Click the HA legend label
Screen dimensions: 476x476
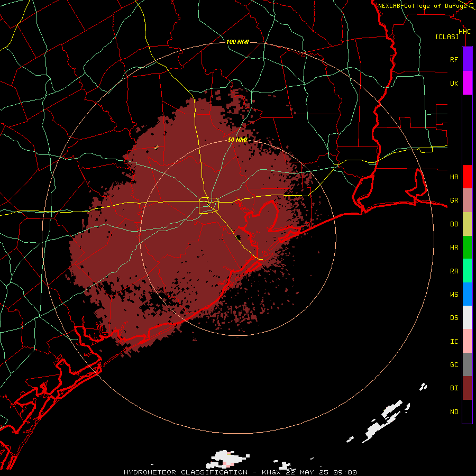pos(454,177)
